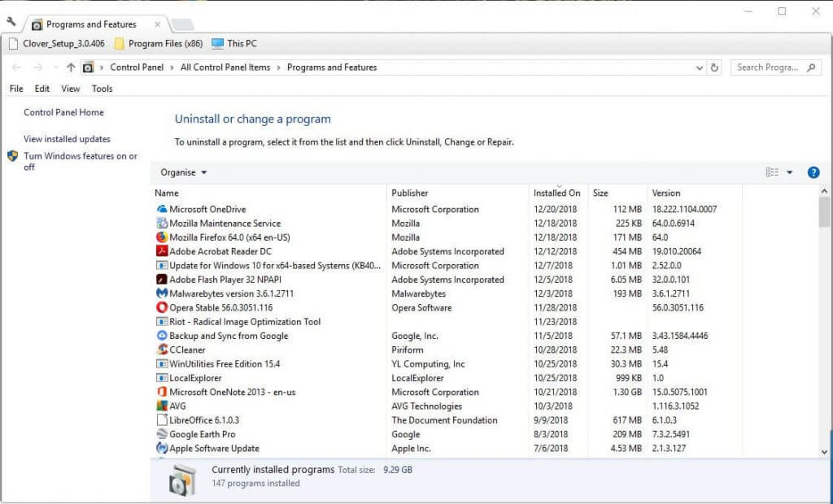The height and width of the screenshot is (504, 833).
Task: Open the View menu
Action: click(70, 89)
